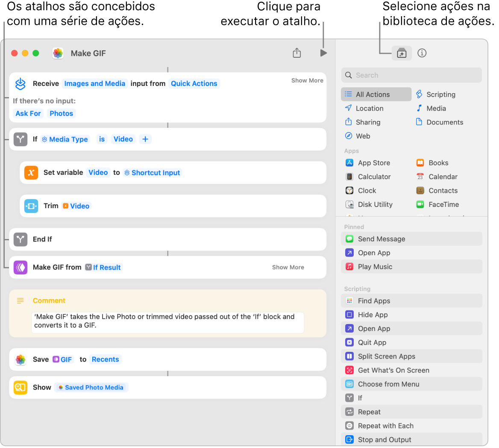Select App Store in the Apps list
Image resolution: width=499 pixels, height=448 pixels.
pos(368,163)
